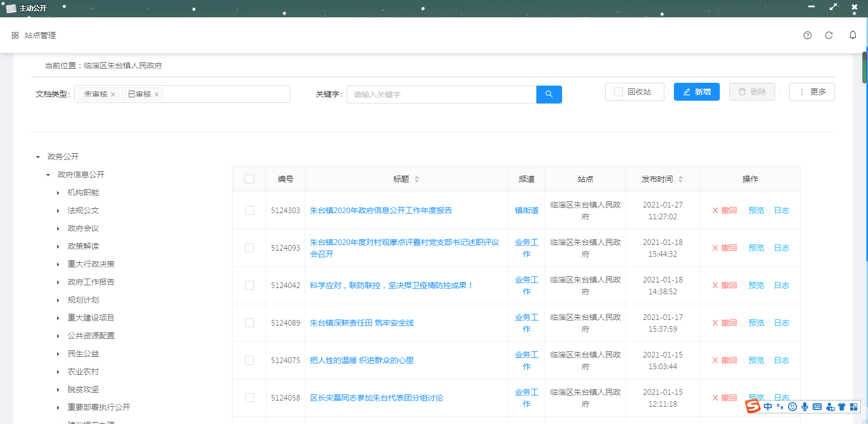This screenshot has height=424, width=868.
Task: Open notifications via the bell icon
Action: [x=852, y=35]
